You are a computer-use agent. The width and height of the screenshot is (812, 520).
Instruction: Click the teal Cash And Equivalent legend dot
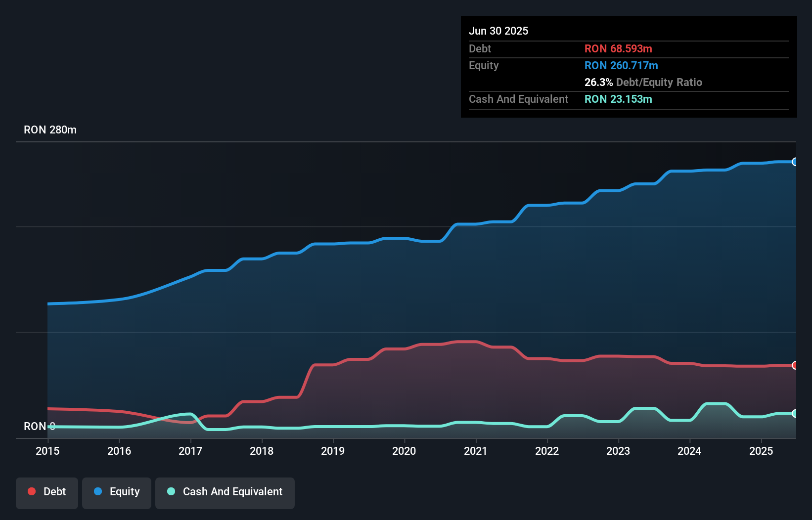170,492
